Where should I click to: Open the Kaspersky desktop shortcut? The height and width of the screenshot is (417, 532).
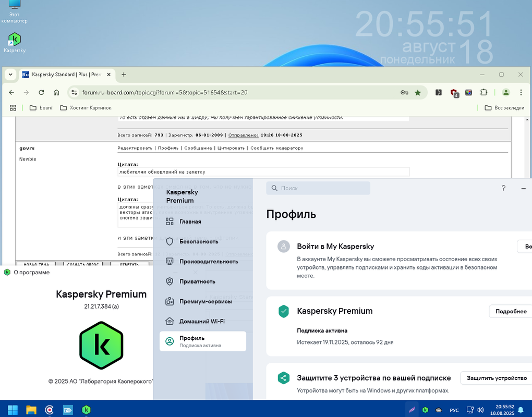click(x=15, y=43)
